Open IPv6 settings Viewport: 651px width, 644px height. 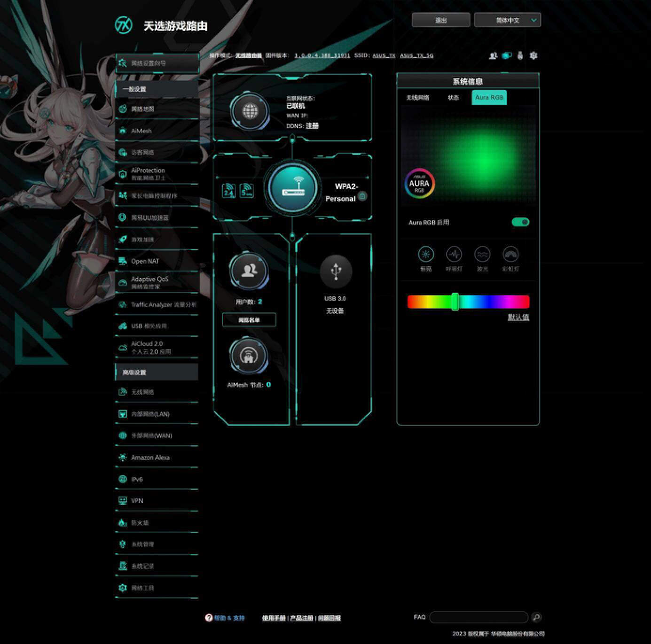157,479
